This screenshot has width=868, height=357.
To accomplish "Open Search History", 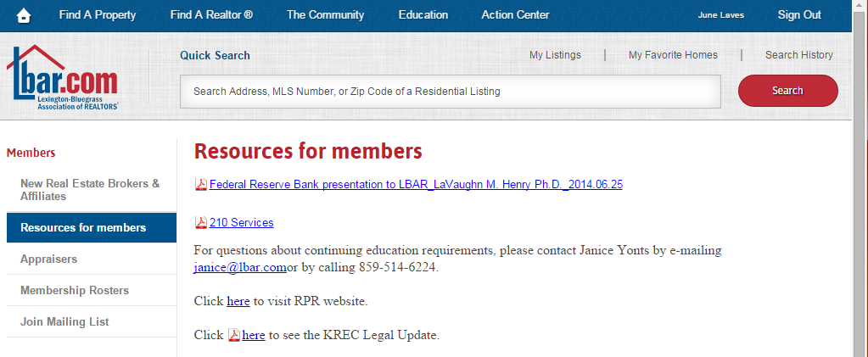I will click(798, 55).
